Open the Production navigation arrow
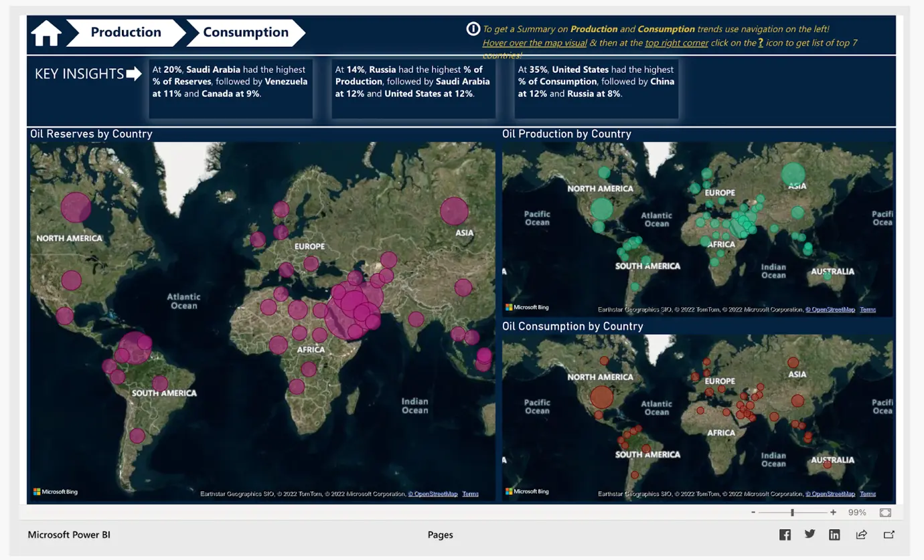924x560 pixels. pos(125,33)
